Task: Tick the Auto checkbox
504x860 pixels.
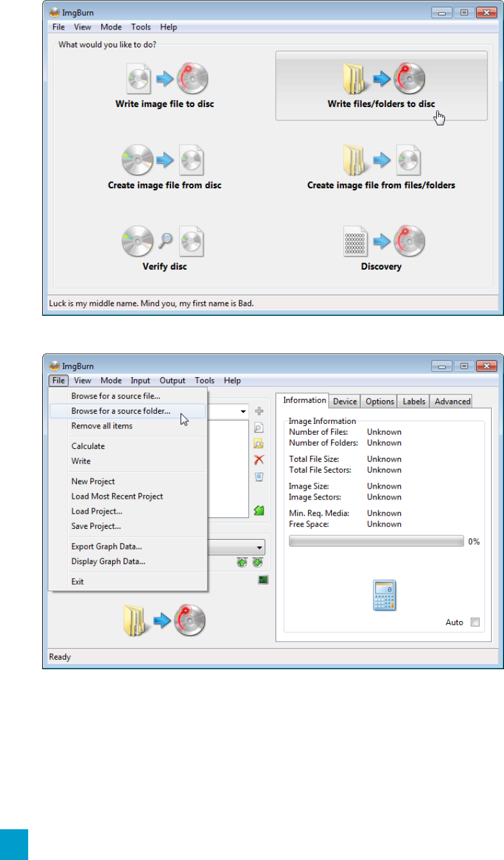Action: click(475, 622)
